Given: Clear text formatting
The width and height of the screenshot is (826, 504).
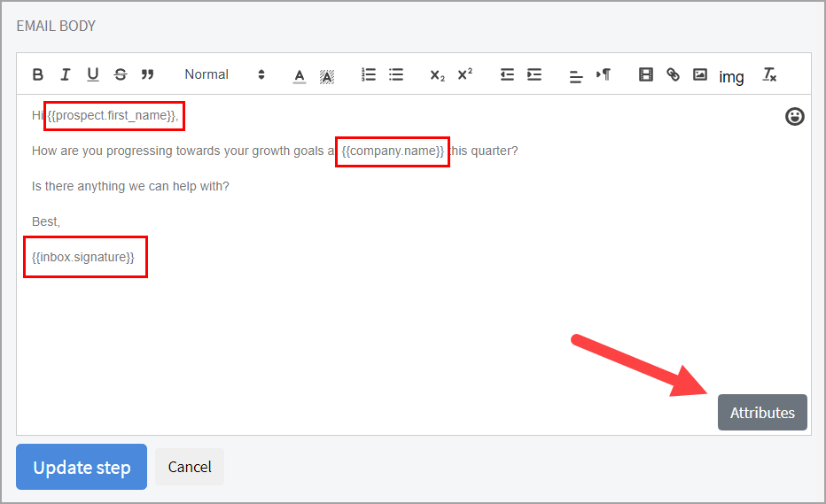Looking at the screenshot, I should click(769, 74).
